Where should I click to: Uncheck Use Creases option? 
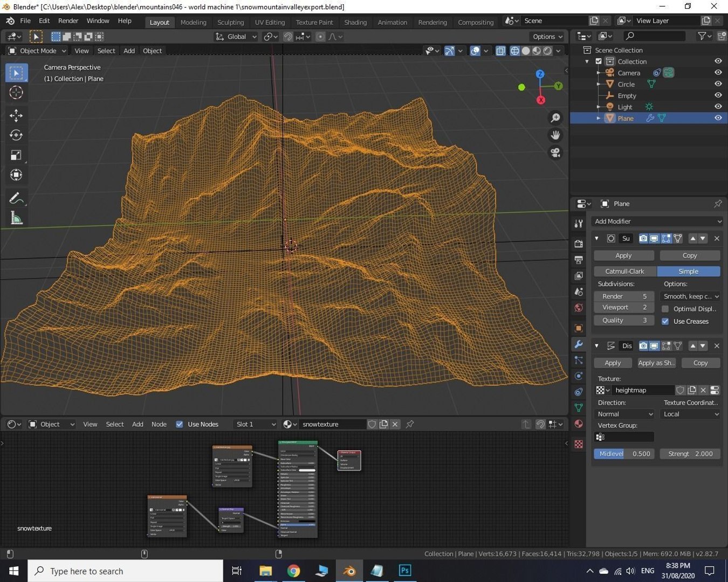[665, 321]
